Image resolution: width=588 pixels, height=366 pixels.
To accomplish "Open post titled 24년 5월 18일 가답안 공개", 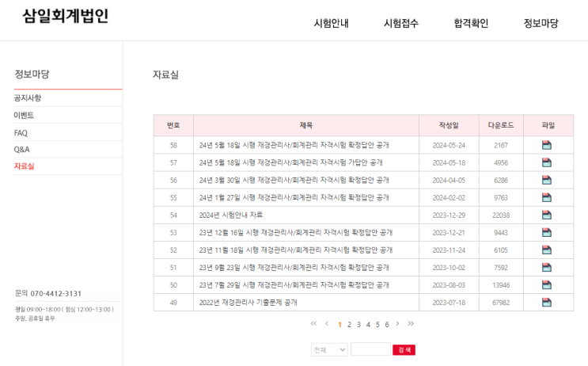I will tap(290, 162).
